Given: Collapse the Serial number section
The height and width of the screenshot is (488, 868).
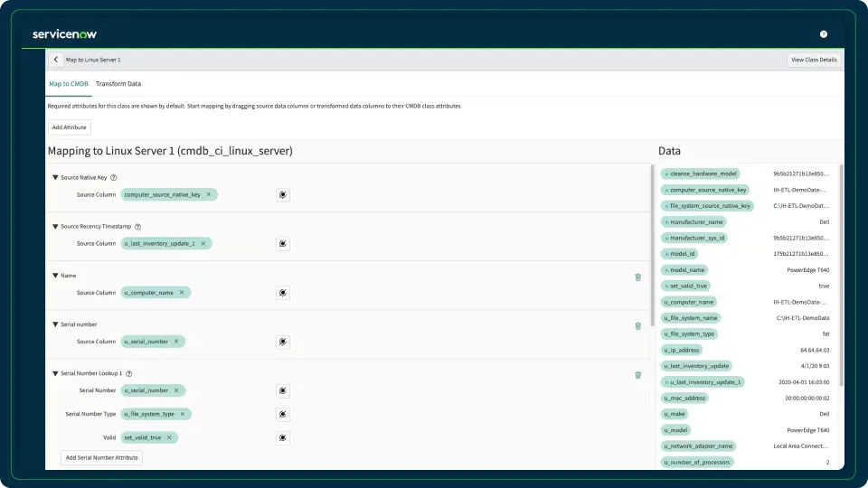Looking at the screenshot, I should click(55, 324).
